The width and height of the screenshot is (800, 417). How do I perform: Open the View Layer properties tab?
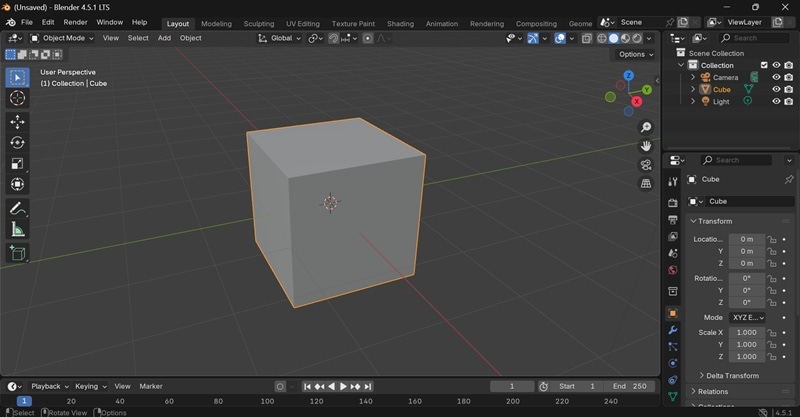tap(673, 236)
